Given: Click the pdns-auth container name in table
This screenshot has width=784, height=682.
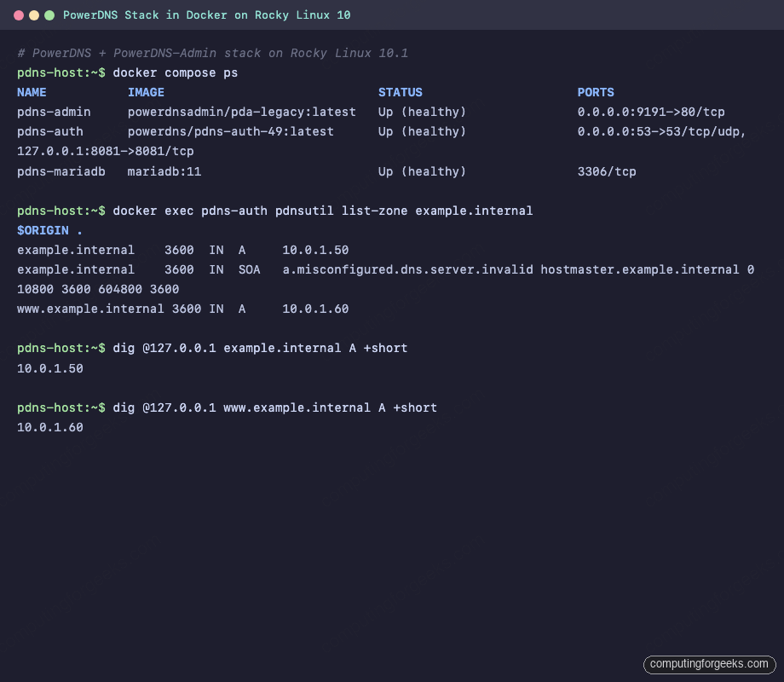Looking at the screenshot, I should click(x=50, y=131).
